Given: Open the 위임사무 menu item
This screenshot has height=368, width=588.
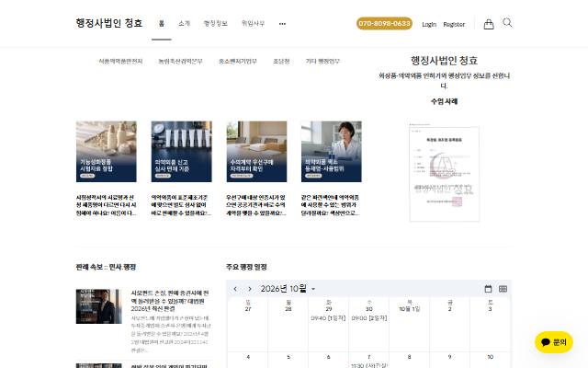Looking at the screenshot, I should point(254,23).
